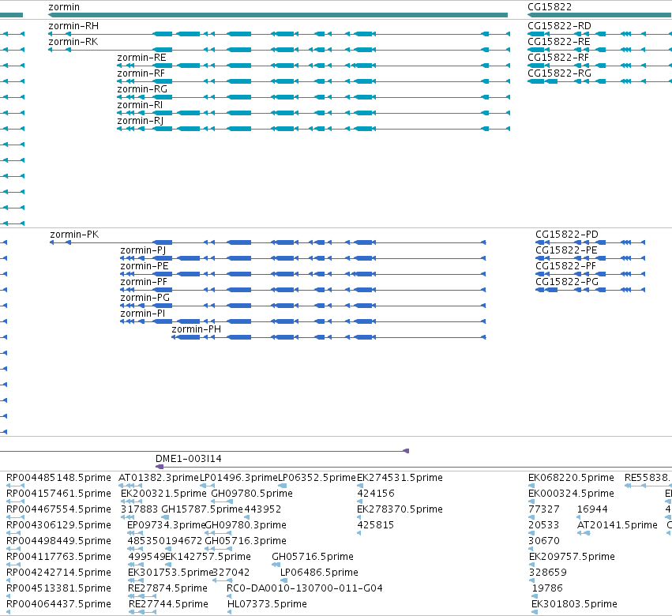Click cDNA EK068220.5prime
This screenshot has height=616, width=672.
coord(571,478)
